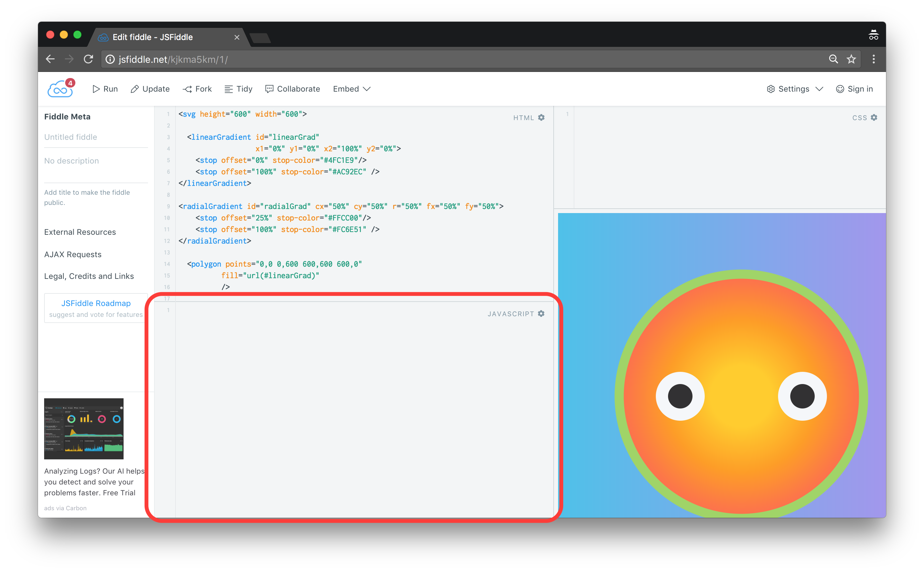The width and height of the screenshot is (924, 572).
Task: Select the External Resources menu item
Action: click(x=79, y=232)
